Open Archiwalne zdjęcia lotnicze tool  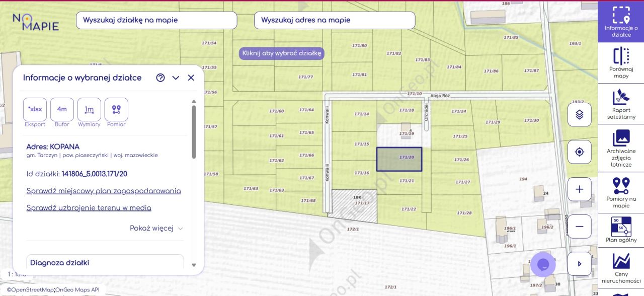point(621,149)
